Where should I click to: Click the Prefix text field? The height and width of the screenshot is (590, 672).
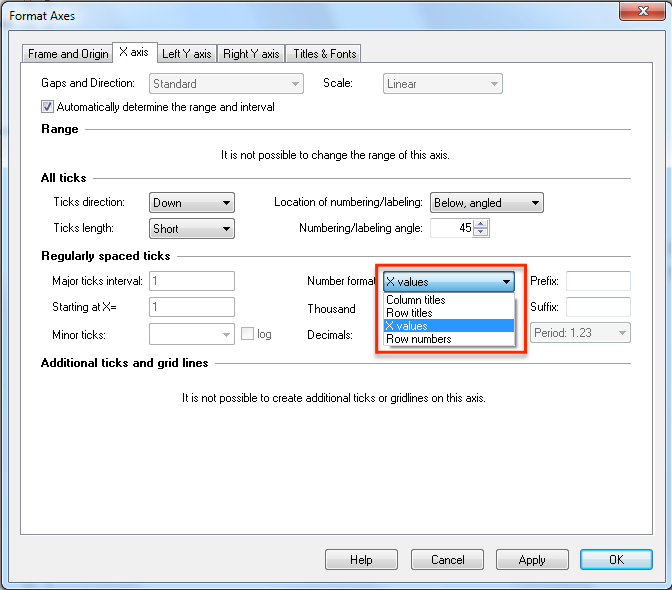tap(598, 282)
